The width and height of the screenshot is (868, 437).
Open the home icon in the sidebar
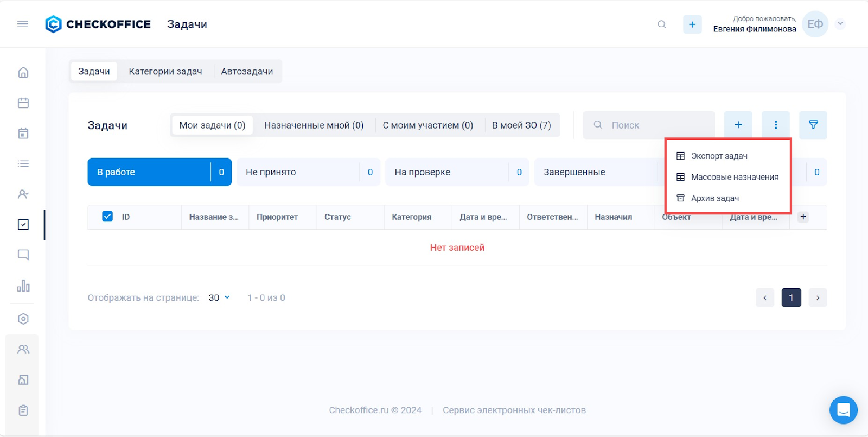pos(23,72)
